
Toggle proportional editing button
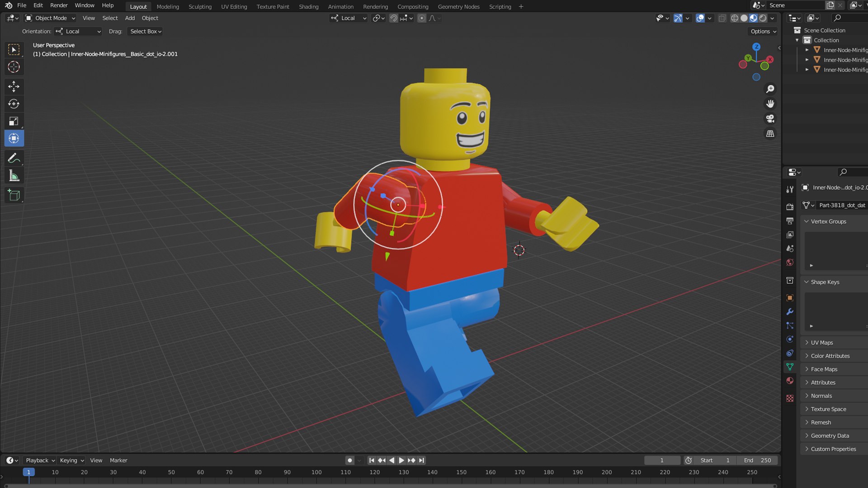[422, 18]
